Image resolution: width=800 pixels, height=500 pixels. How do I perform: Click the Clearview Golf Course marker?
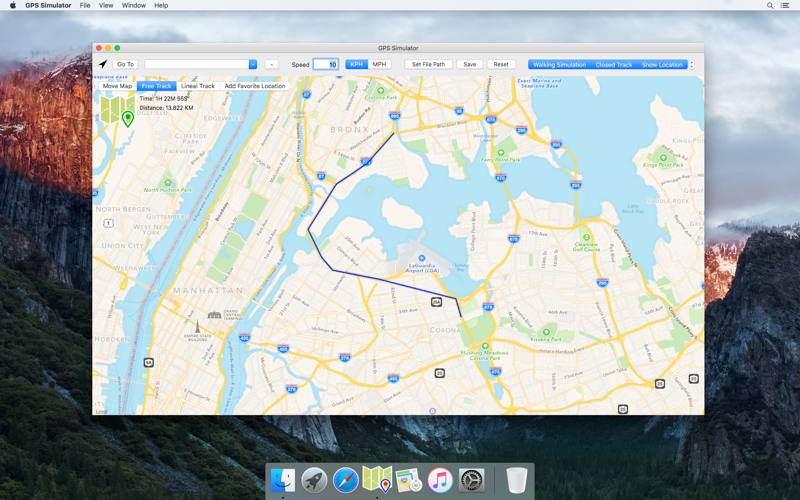587,237
